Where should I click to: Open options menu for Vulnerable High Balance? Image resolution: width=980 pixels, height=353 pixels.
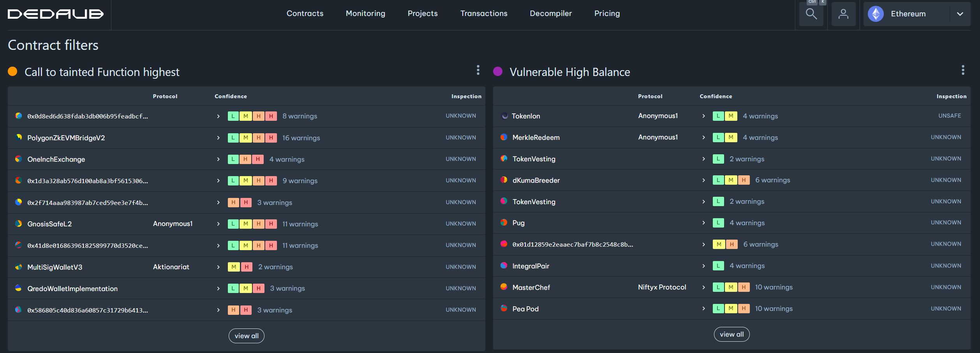point(963,70)
